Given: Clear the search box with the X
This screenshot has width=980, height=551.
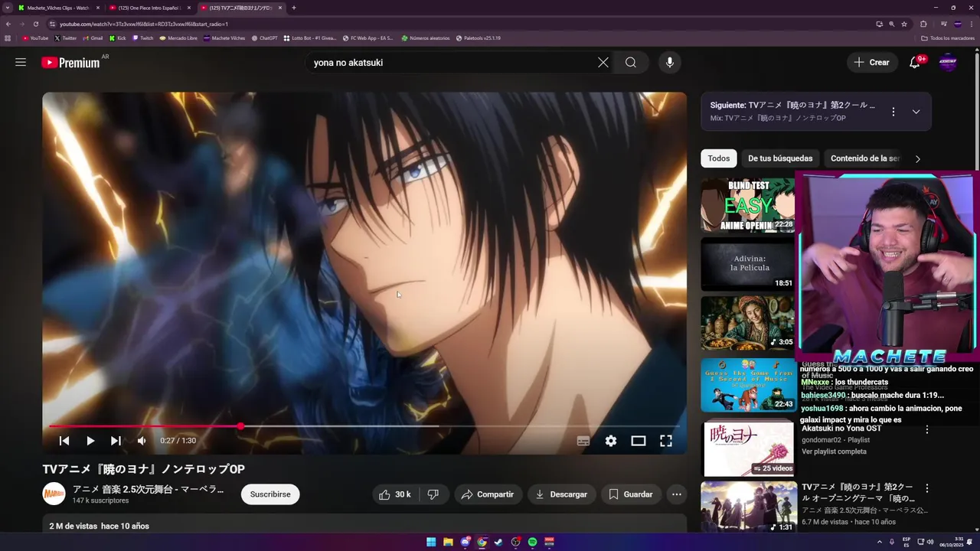Looking at the screenshot, I should (603, 63).
